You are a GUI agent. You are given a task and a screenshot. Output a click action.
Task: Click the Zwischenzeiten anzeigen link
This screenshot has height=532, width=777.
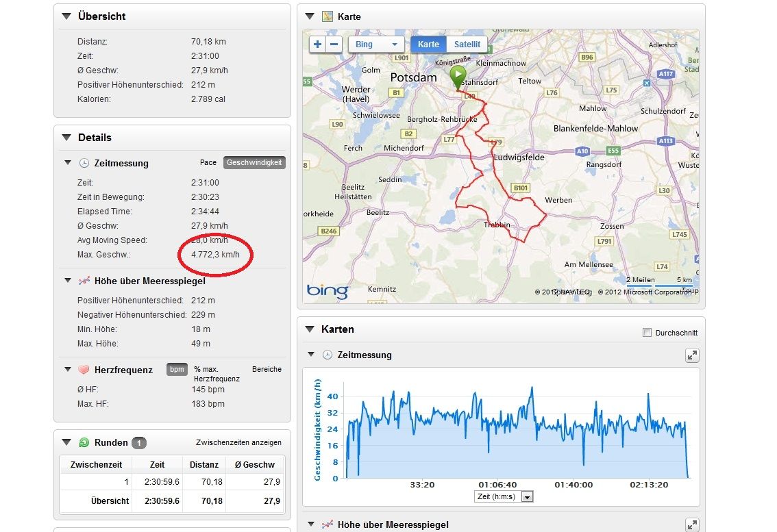(x=238, y=442)
